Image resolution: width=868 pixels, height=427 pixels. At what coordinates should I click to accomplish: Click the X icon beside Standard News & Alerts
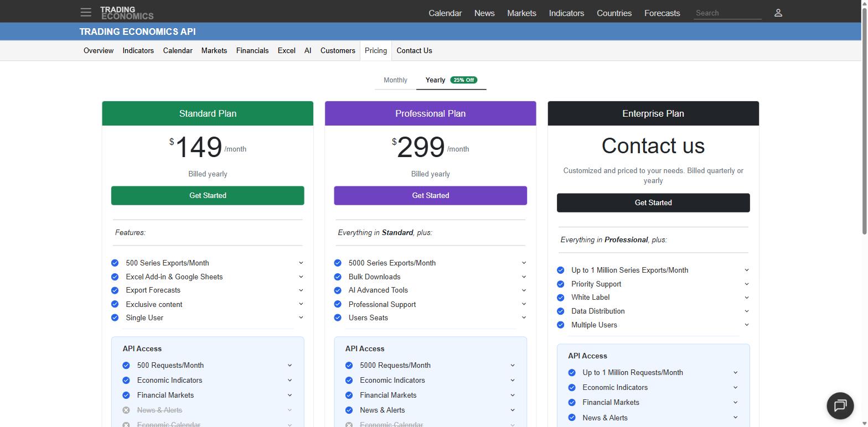126,410
